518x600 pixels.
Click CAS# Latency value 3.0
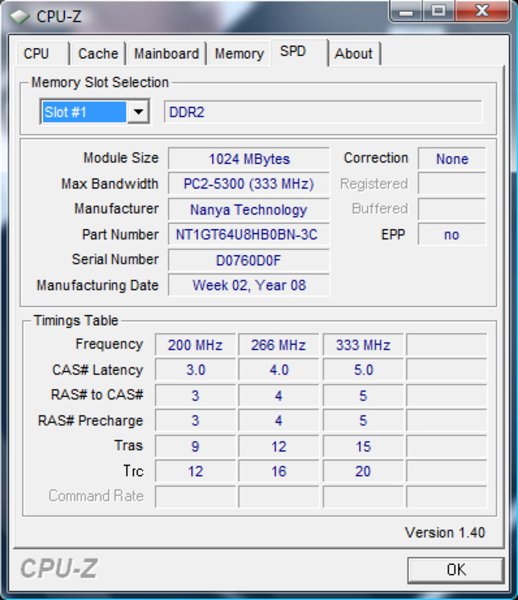(x=195, y=370)
